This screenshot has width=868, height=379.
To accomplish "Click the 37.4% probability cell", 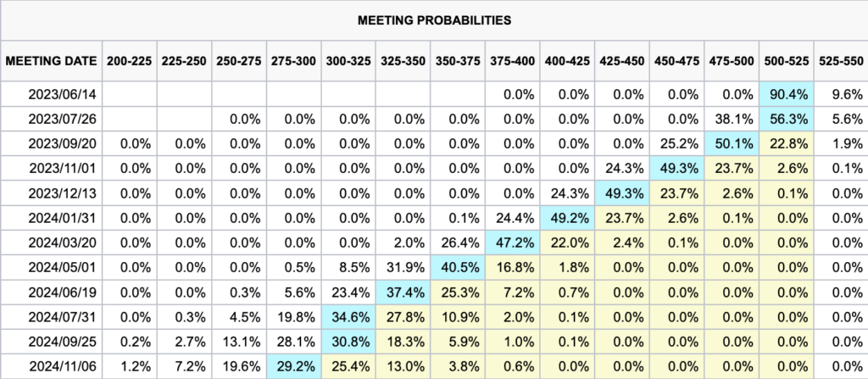I will click(x=404, y=292).
